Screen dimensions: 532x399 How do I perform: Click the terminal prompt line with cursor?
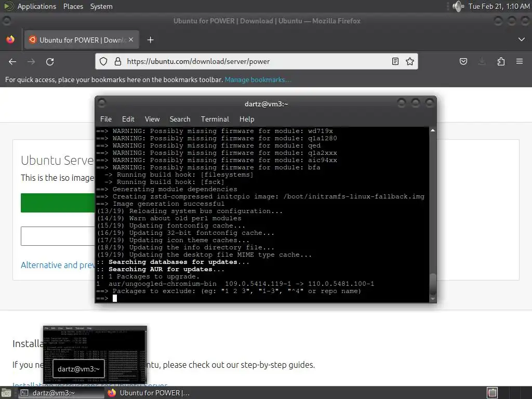[262, 298]
